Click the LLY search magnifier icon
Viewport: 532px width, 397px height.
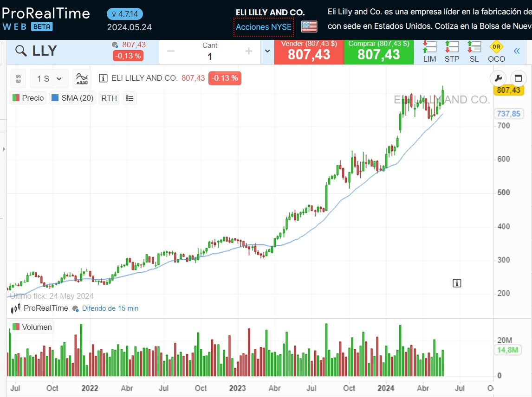[21, 51]
